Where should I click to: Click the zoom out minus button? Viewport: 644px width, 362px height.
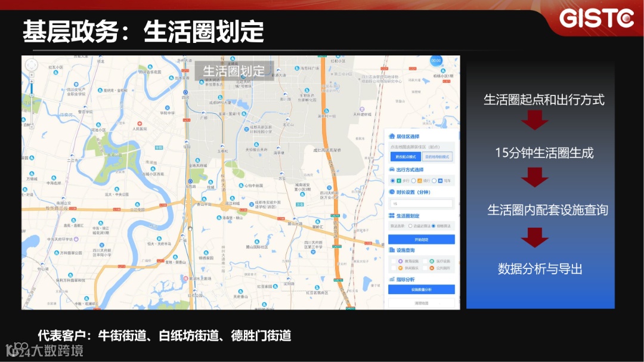32,126
